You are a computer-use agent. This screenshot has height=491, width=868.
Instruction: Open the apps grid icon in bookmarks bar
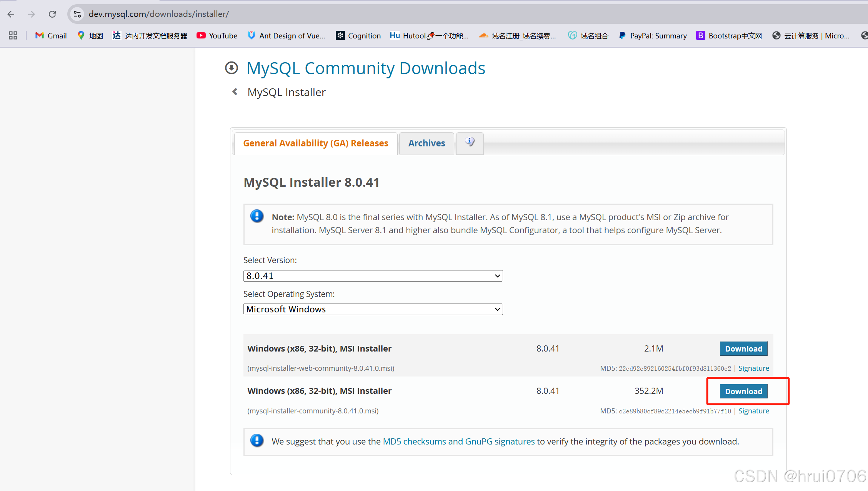coord(13,36)
